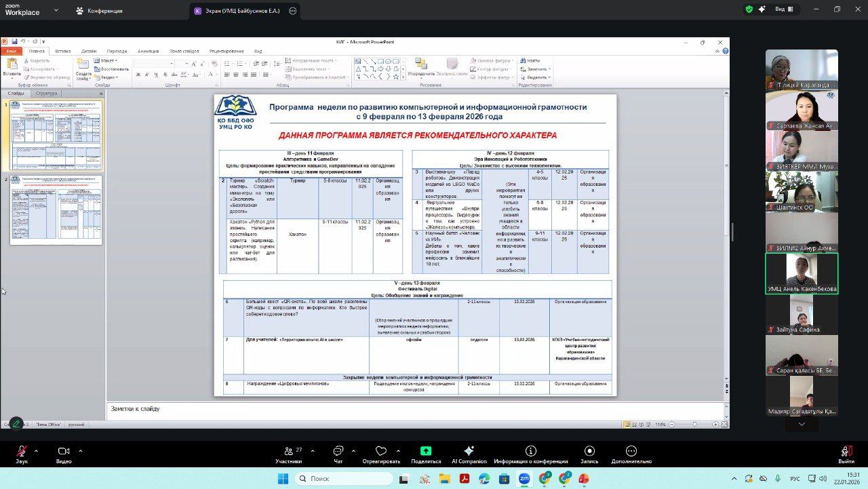Switch to the Экран shared screen tab
The width and height of the screenshot is (868, 489).
[239, 11]
